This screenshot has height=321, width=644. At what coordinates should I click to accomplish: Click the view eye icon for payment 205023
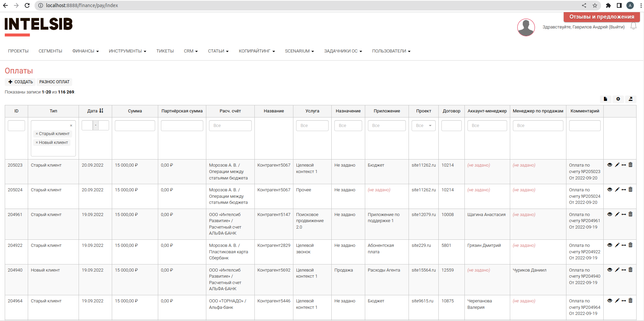coord(610,165)
